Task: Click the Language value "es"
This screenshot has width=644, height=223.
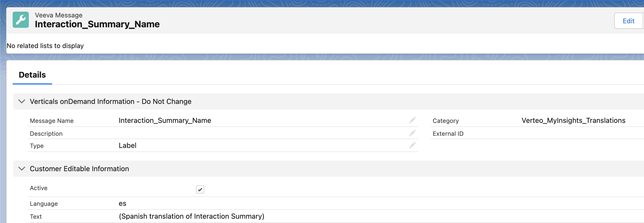Action: click(123, 204)
